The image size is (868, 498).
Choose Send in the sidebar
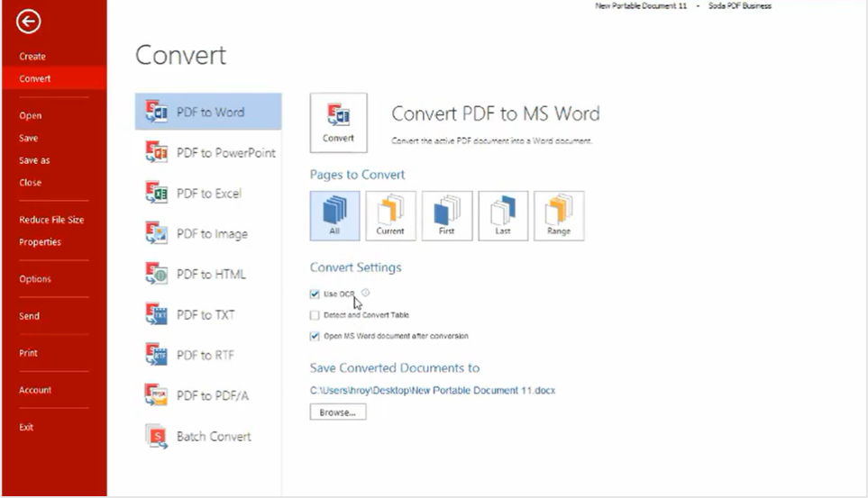[x=30, y=316]
